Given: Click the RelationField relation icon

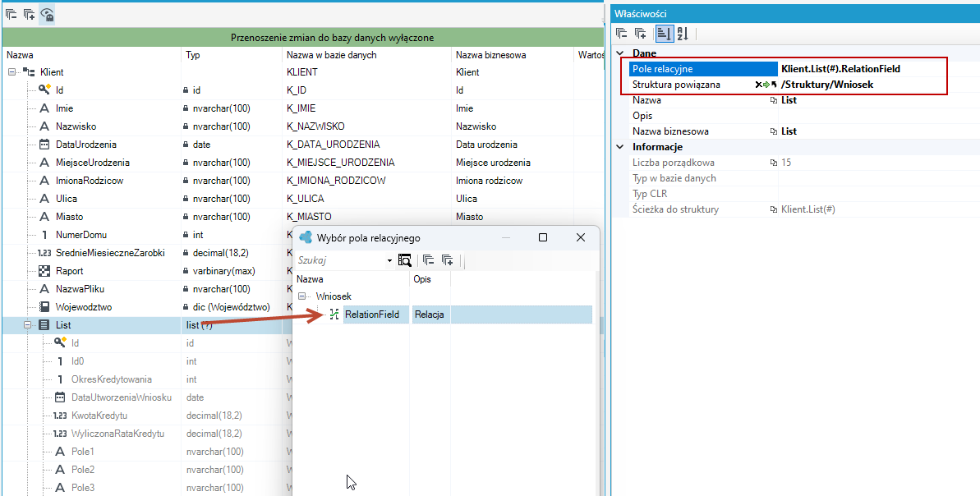Looking at the screenshot, I should [x=334, y=315].
